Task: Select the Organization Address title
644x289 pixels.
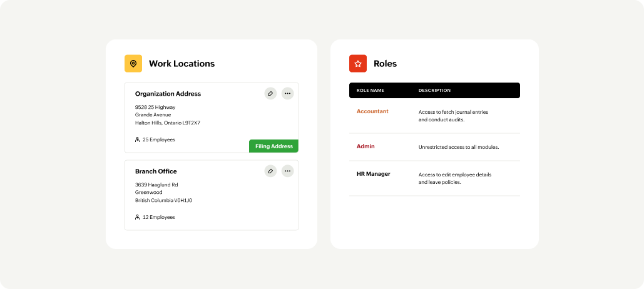Action: 168,94
